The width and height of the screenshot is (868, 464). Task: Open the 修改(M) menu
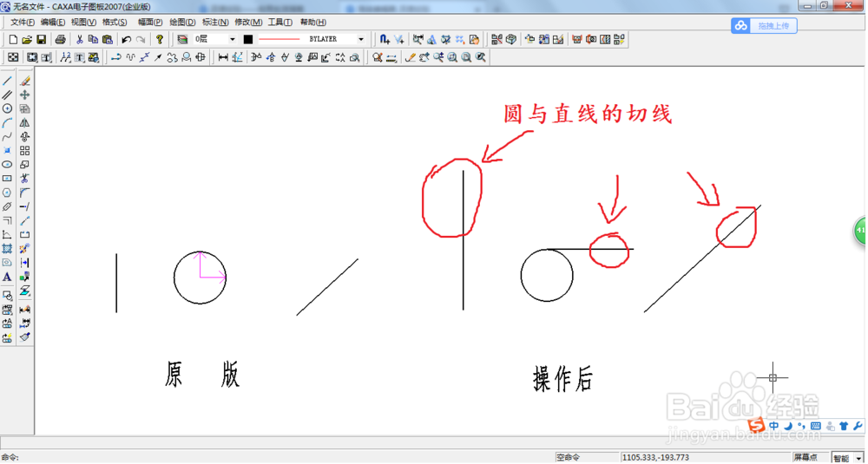click(x=248, y=23)
